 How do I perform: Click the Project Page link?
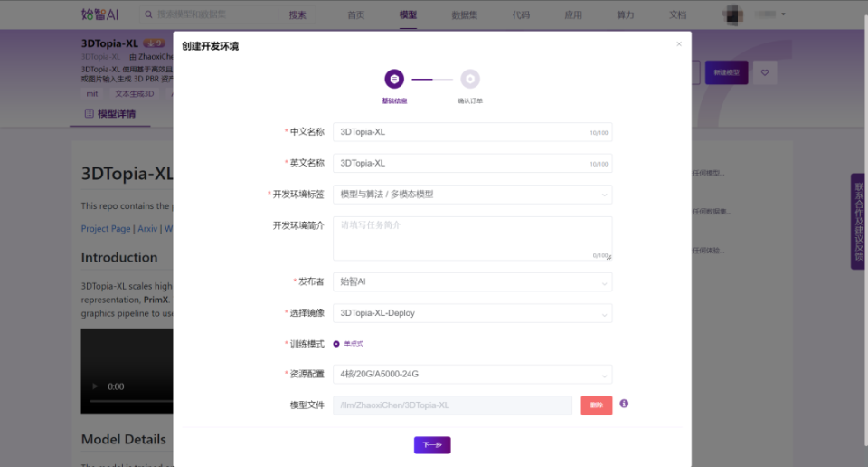click(x=106, y=228)
